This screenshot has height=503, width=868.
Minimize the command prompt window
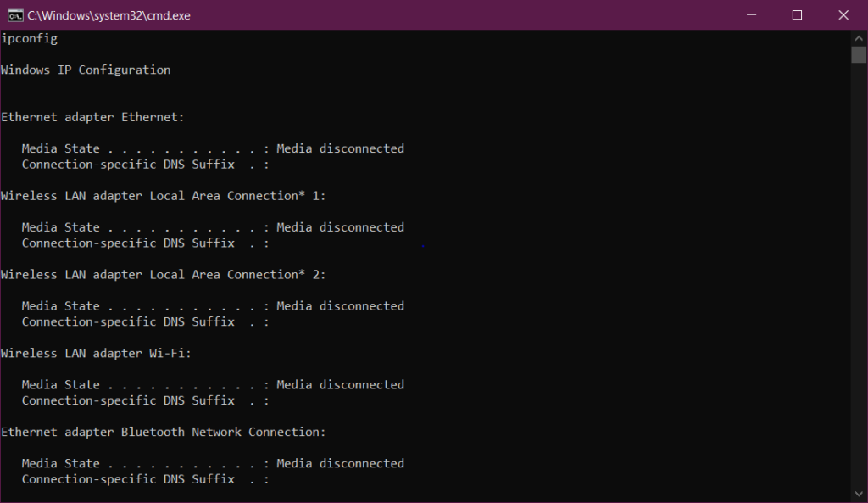[x=751, y=14]
